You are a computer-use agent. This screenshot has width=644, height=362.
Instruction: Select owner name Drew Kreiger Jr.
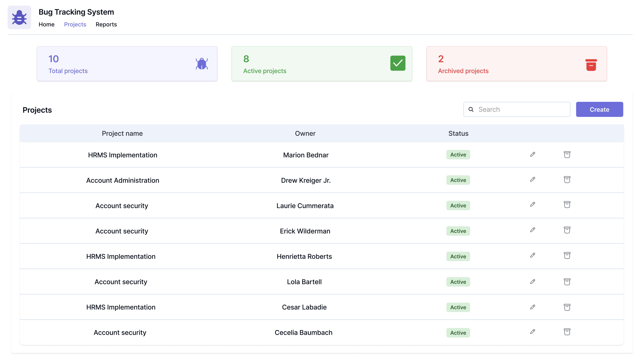coord(305,181)
